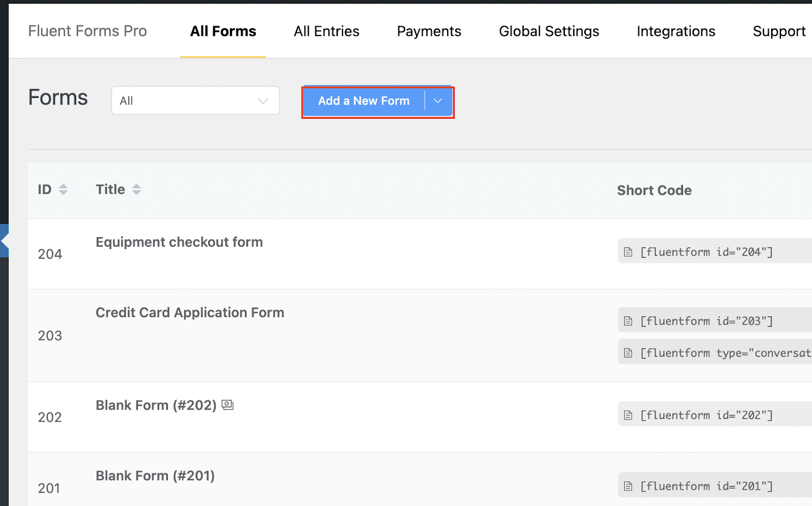Switch to the All Entries tab
The width and height of the screenshot is (812, 506).
[x=326, y=31]
